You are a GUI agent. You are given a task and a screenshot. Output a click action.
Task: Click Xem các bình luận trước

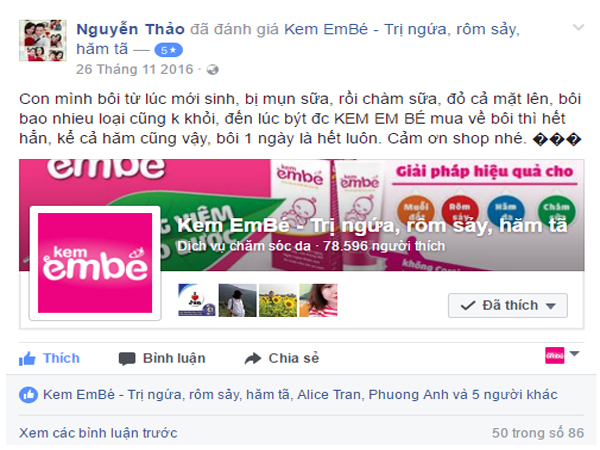point(98,433)
